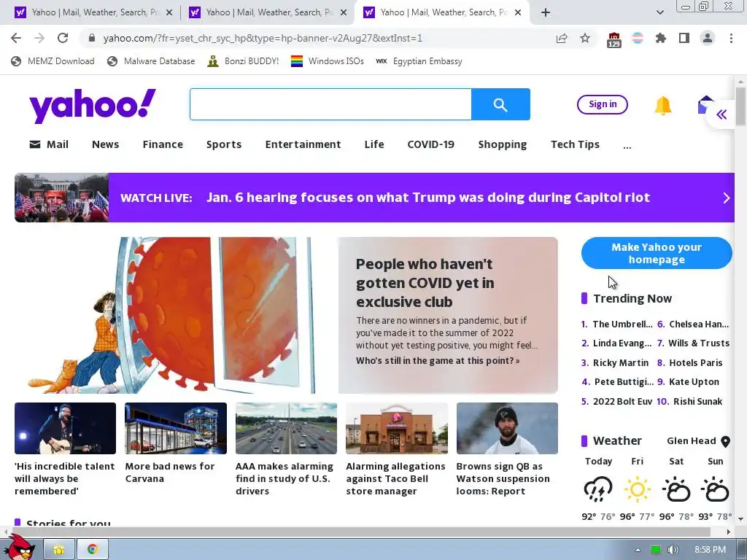Open Mail in the navigation bar
This screenshot has height=560, width=747.
click(x=49, y=144)
